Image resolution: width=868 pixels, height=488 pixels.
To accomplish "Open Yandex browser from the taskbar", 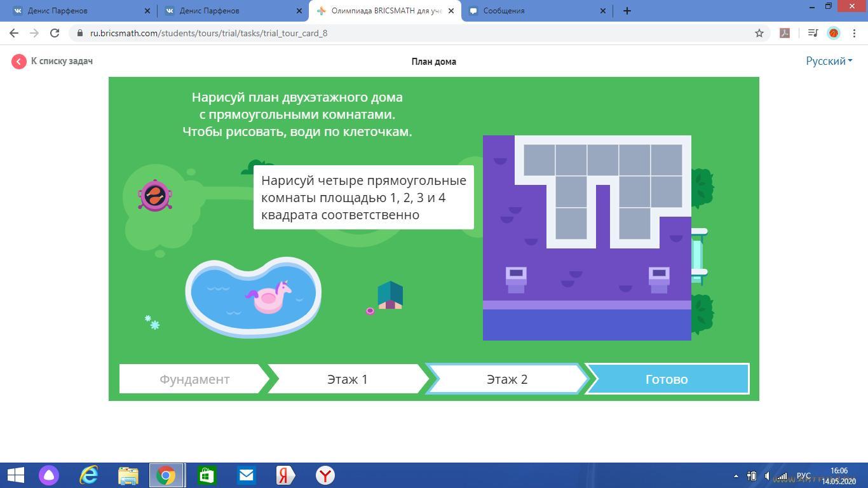I will point(325,475).
